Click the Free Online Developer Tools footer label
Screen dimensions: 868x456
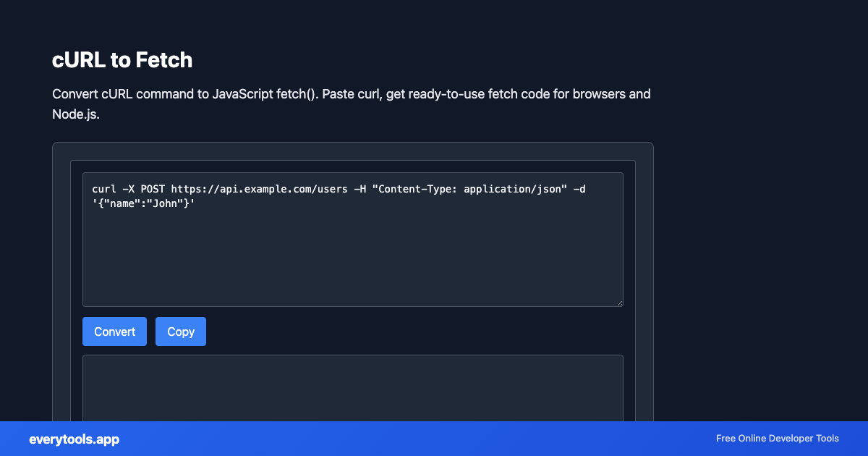point(777,439)
